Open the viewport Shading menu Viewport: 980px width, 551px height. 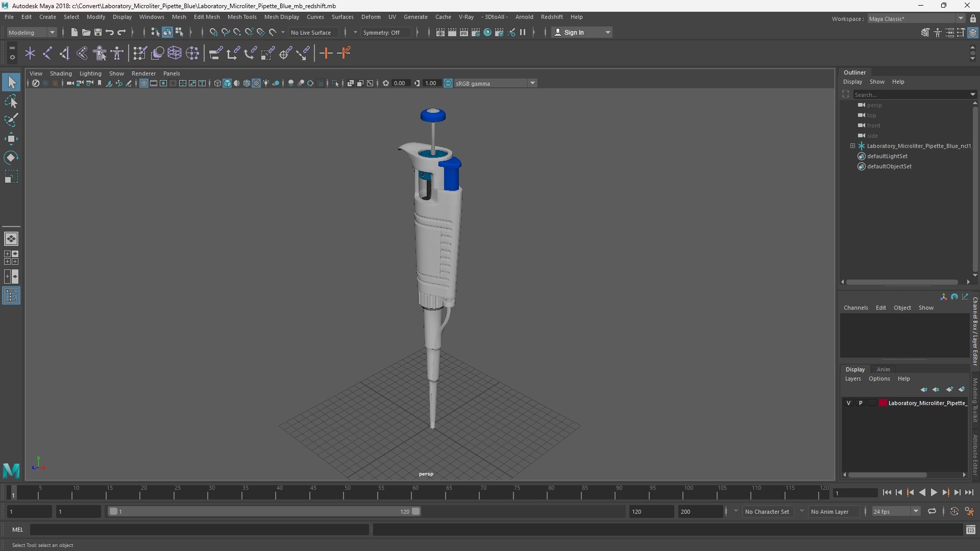tap(61, 73)
